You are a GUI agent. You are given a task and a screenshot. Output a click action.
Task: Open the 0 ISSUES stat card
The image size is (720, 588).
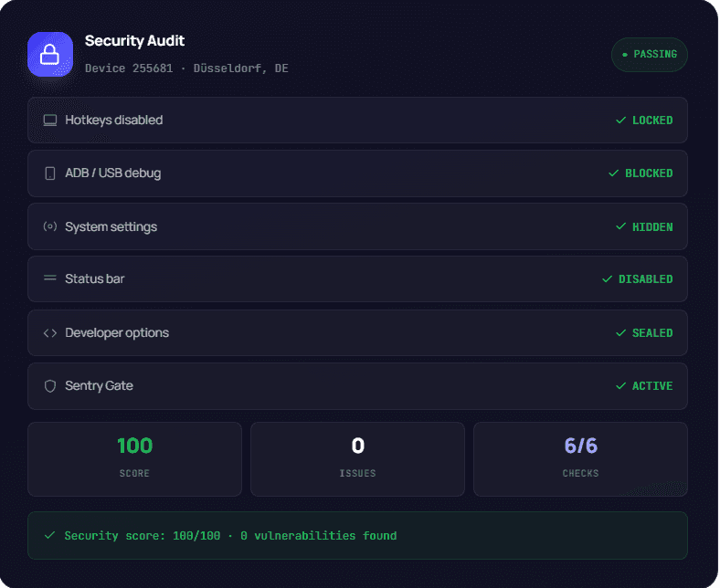coord(357,459)
